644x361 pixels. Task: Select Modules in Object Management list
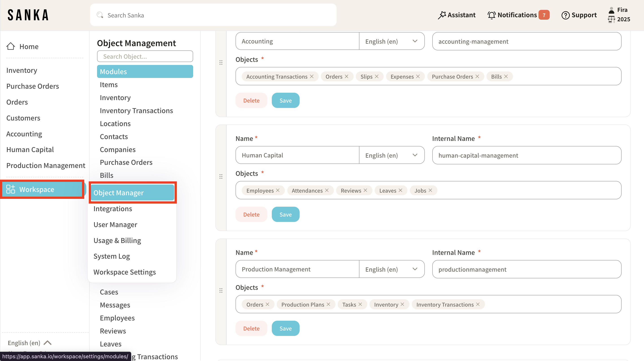pyautogui.click(x=145, y=71)
